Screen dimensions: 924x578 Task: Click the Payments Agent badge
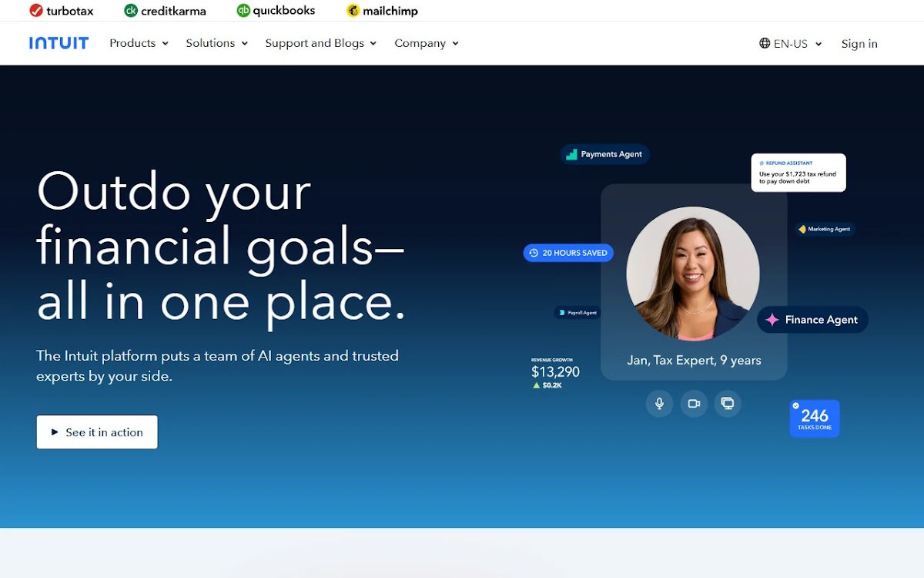[x=605, y=154]
